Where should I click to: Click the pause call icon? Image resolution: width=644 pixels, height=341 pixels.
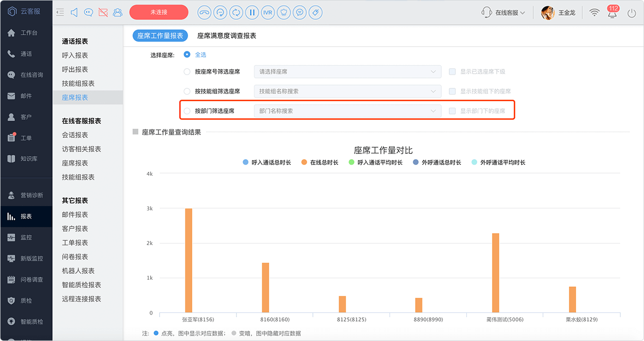[252, 12]
